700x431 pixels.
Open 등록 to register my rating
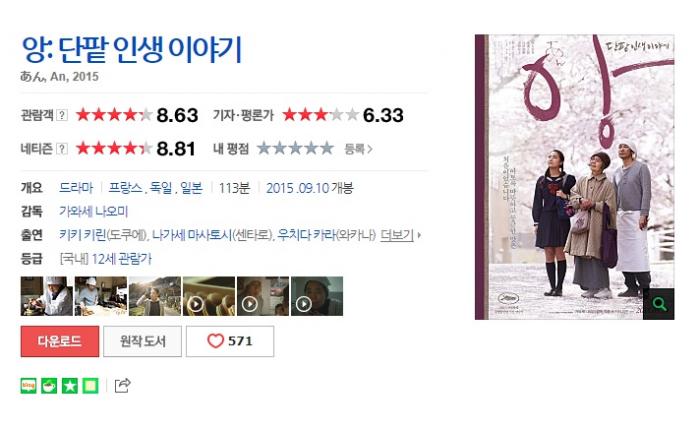[358, 149]
